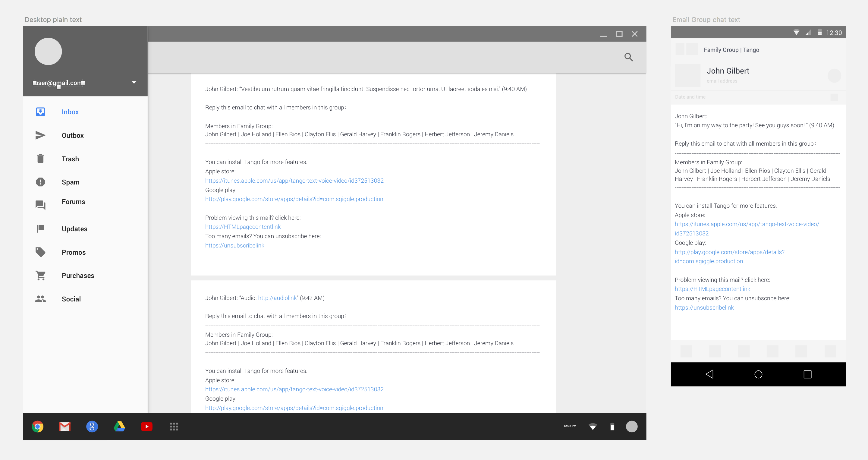Click the search magnifier icon

click(x=628, y=57)
